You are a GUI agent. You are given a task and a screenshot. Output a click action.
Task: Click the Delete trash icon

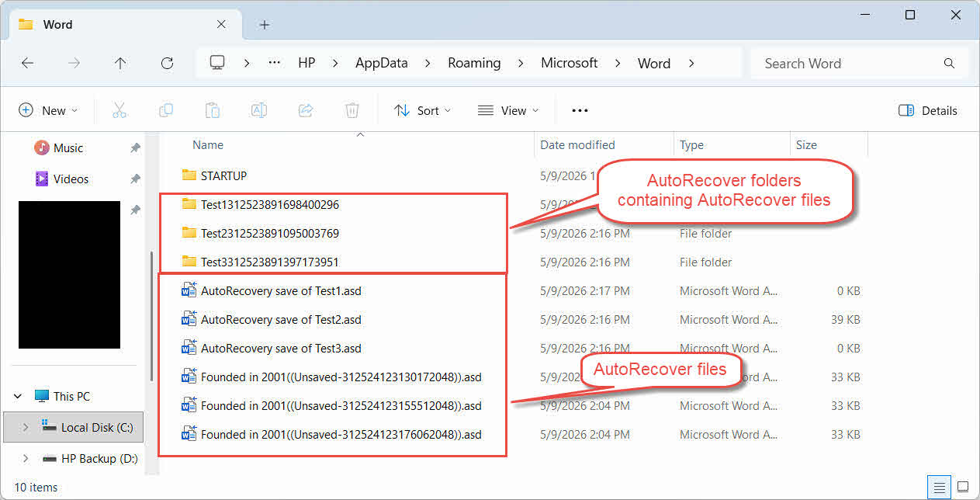click(351, 110)
